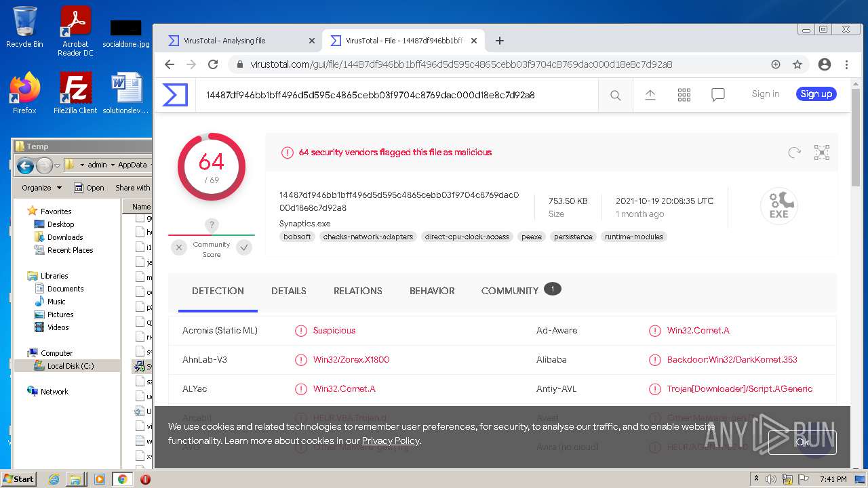868x488 pixels.
Task: Click the Windows Start button
Action: (18, 479)
